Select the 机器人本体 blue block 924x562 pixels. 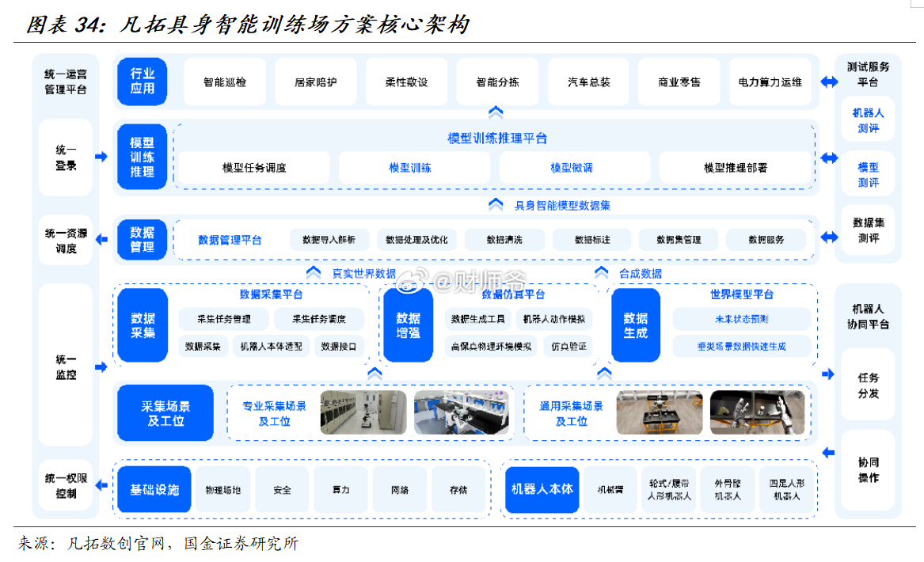[542, 489]
